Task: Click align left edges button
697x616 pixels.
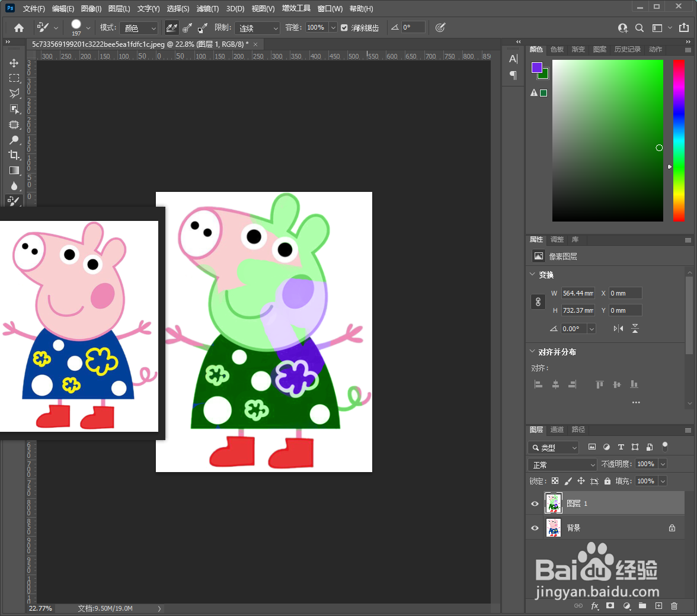Action: point(538,384)
